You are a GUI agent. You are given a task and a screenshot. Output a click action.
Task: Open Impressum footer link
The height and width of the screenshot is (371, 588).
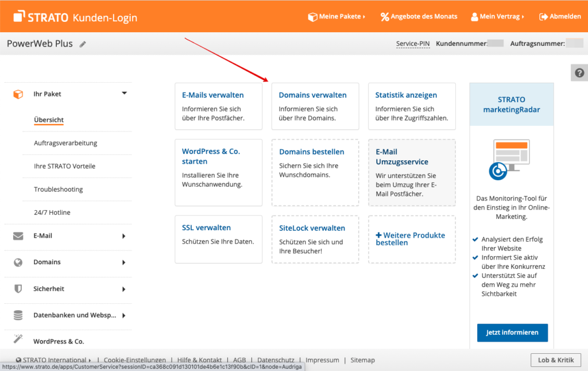(x=322, y=360)
